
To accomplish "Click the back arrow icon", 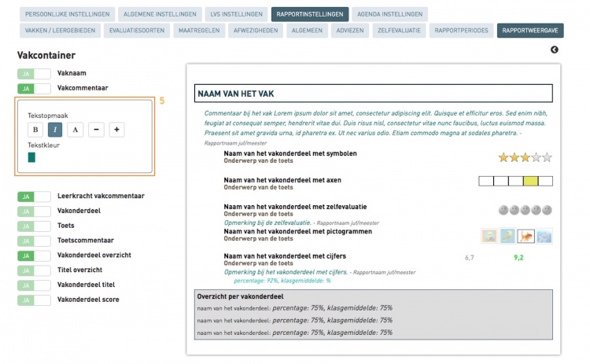I will pyautogui.click(x=555, y=50).
